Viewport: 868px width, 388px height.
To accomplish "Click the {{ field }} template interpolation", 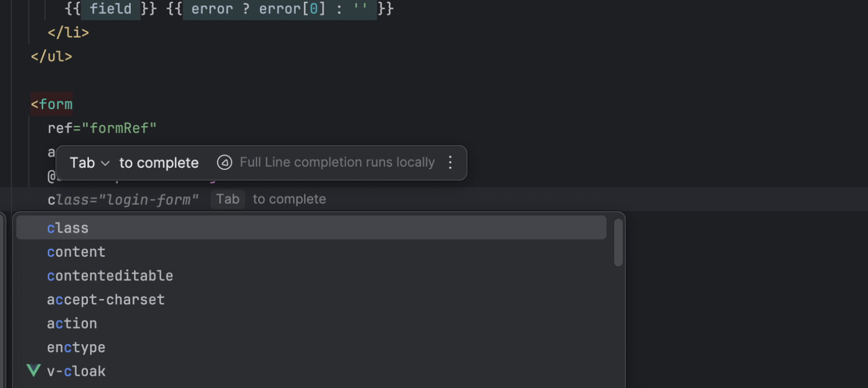I will click(x=110, y=9).
